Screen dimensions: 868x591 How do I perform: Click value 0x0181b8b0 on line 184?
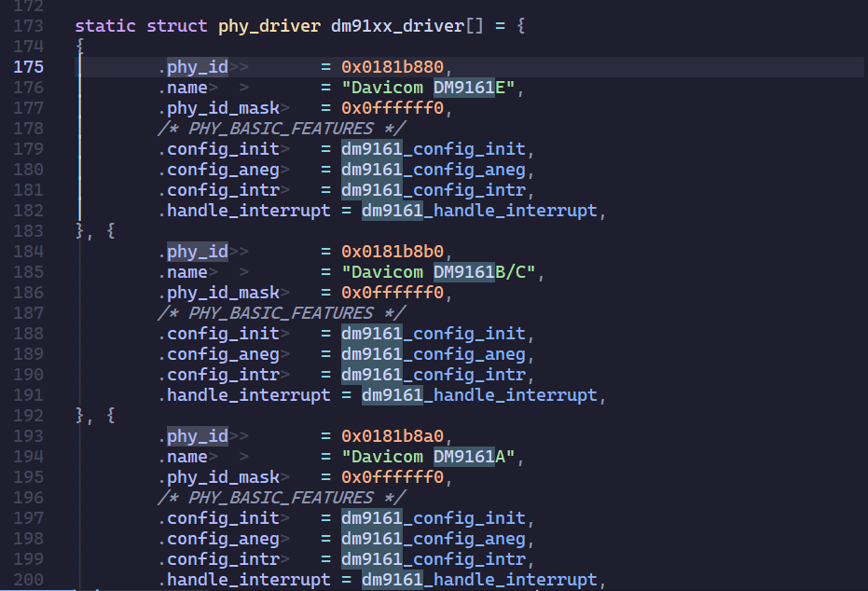click(x=392, y=252)
